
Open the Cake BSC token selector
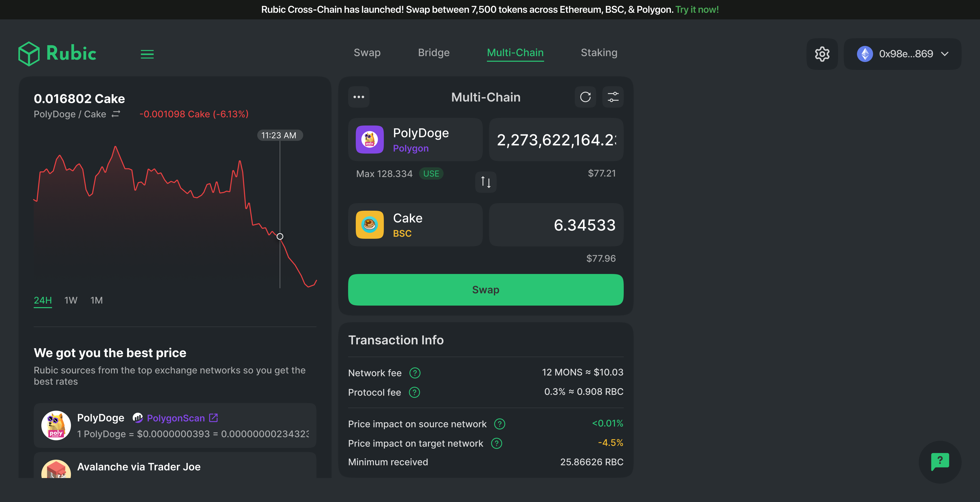415,225
